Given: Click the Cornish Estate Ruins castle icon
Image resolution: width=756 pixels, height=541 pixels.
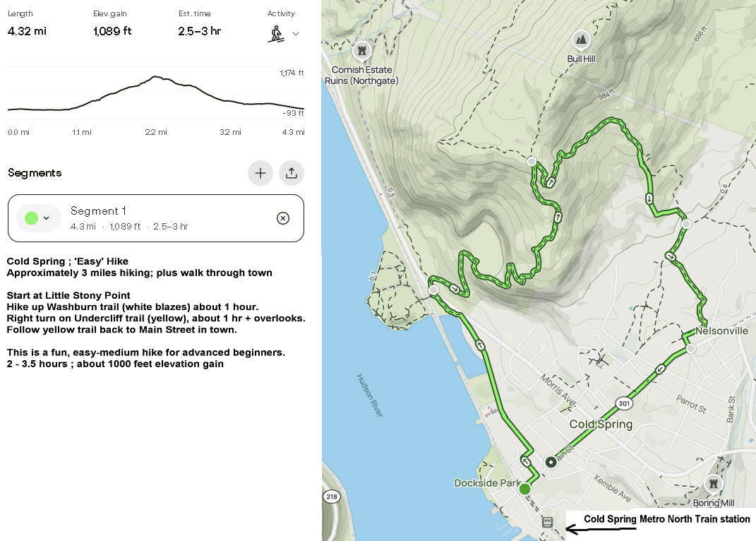Looking at the screenshot, I should tap(361, 52).
